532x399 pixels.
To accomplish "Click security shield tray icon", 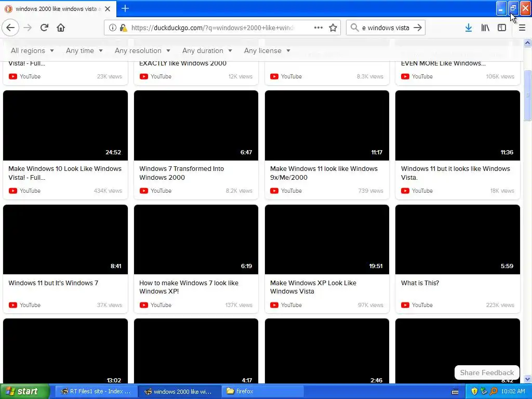I will [474, 391].
